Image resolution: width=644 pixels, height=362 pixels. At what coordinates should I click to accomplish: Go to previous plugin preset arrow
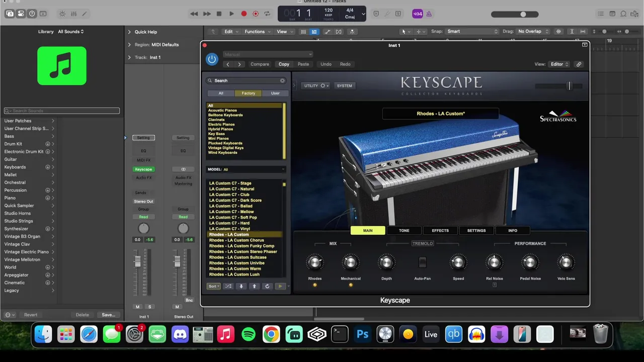click(x=228, y=64)
